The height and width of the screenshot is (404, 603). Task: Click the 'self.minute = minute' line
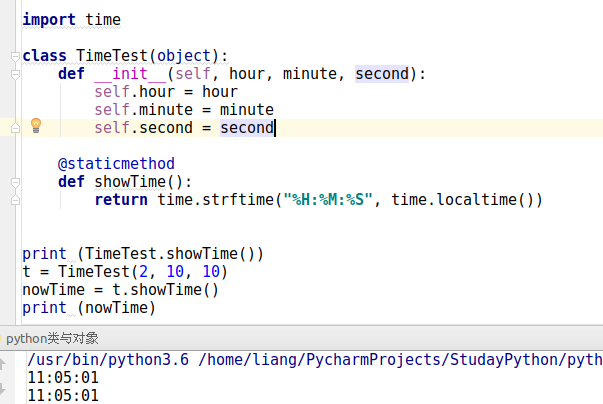click(x=184, y=110)
